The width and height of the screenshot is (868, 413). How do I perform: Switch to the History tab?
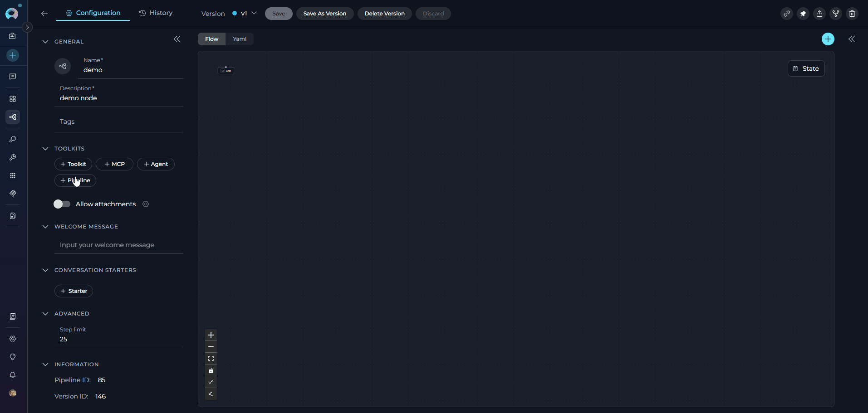(156, 13)
